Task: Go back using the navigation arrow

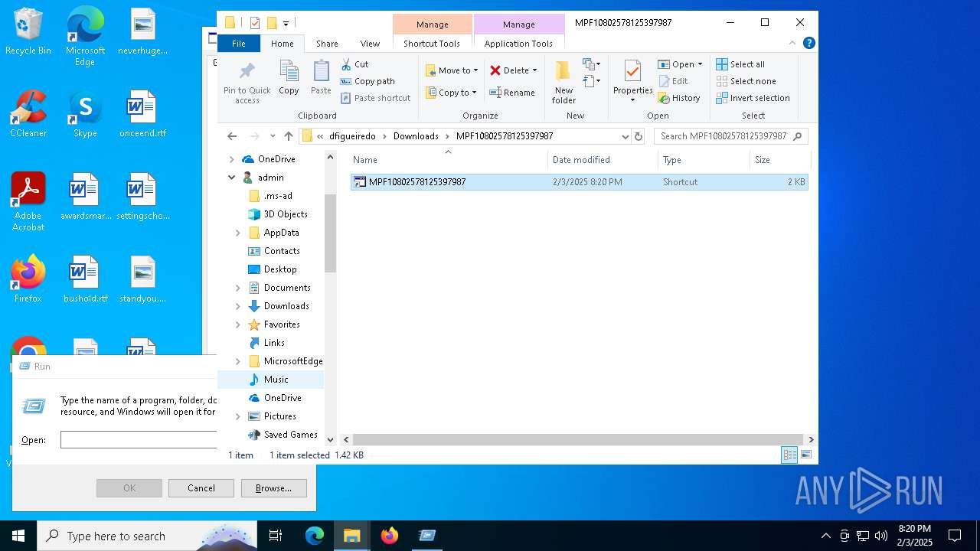Action: tap(232, 136)
